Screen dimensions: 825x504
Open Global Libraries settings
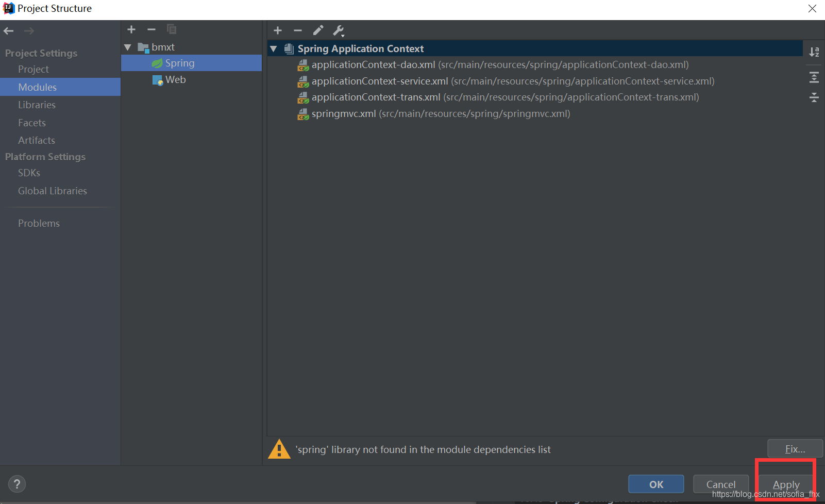[x=53, y=191]
